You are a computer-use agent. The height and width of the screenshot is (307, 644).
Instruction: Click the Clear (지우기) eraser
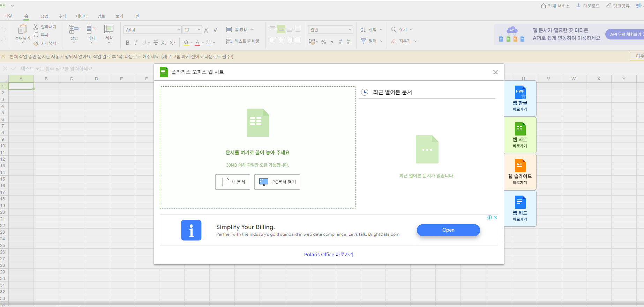click(x=394, y=41)
